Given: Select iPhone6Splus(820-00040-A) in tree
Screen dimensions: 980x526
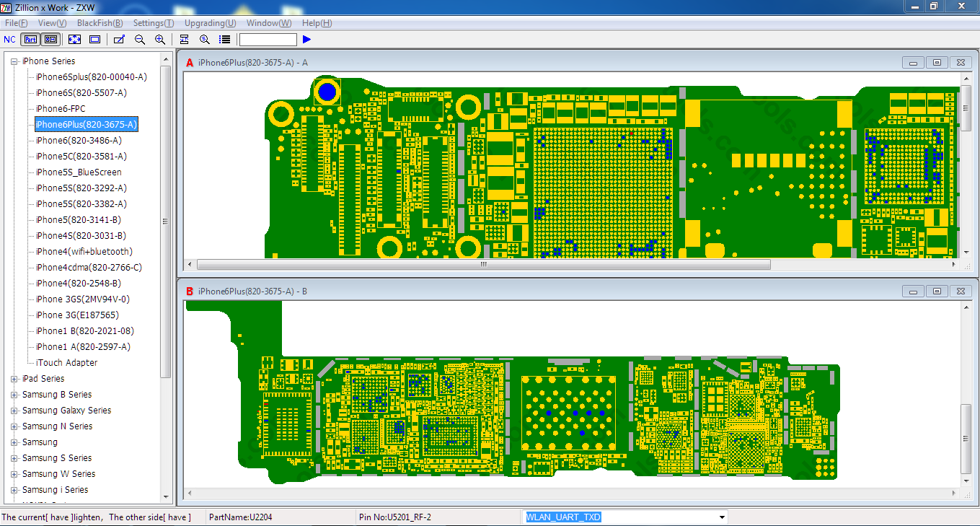Looking at the screenshot, I should click(x=92, y=77).
